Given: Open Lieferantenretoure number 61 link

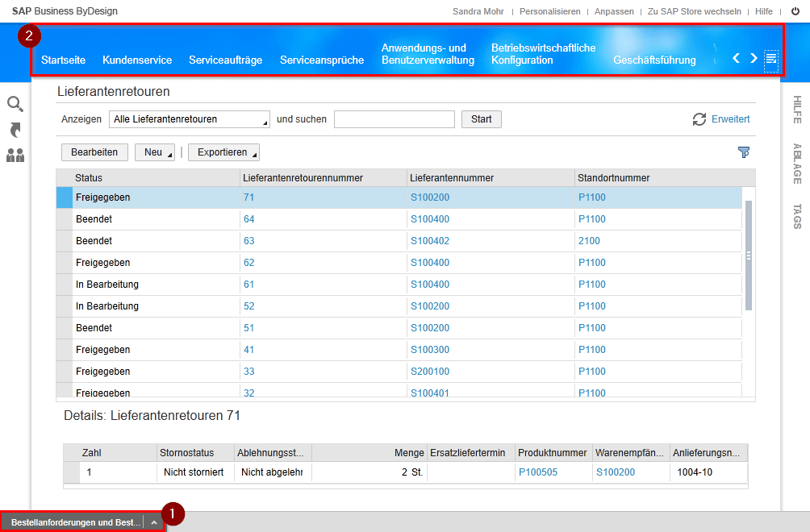Looking at the screenshot, I should (x=249, y=284).
